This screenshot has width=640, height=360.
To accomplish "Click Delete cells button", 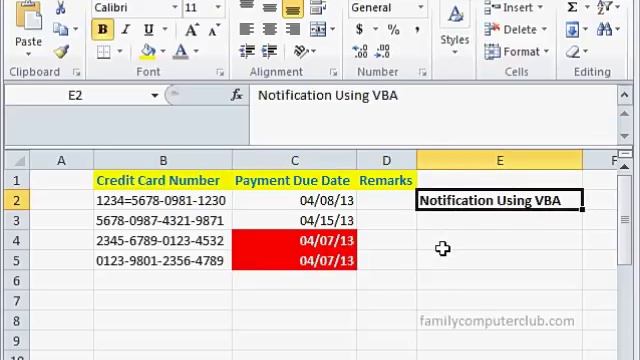I will point(515,29).
